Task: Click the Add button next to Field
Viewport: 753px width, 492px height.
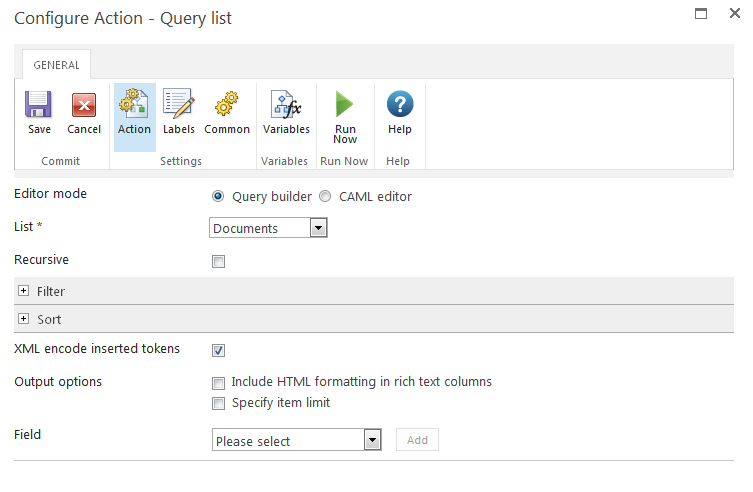Action: (x=417, y=441)
